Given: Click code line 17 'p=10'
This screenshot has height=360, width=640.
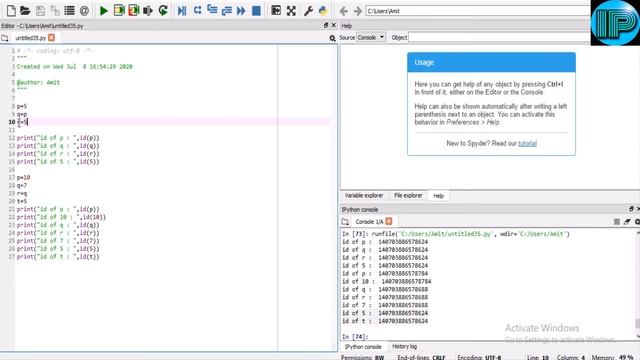Looking at the screenshot, I should (x=23, y=178).
